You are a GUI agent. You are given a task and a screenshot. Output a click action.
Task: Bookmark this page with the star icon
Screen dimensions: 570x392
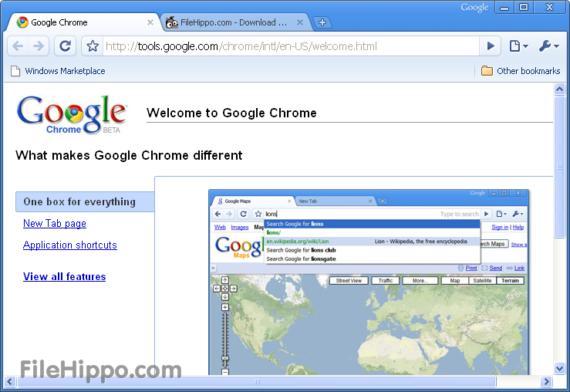pos(93,46)
